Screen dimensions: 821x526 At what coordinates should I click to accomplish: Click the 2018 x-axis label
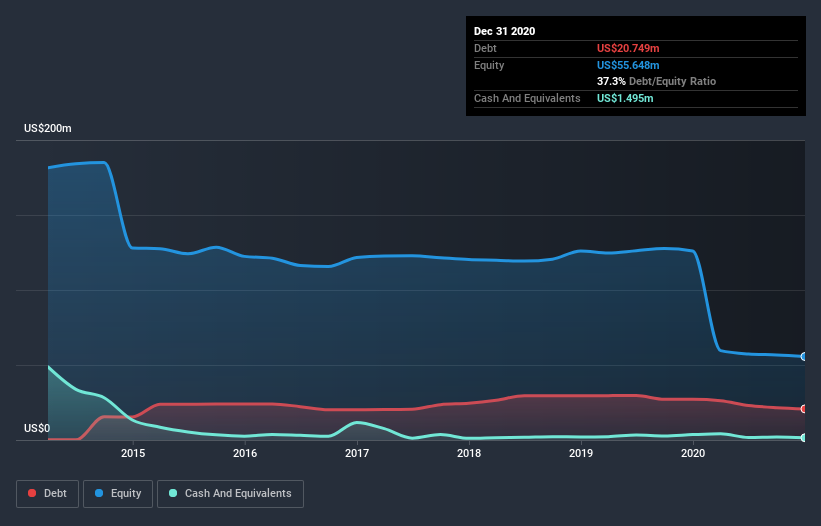coord(469,453)
